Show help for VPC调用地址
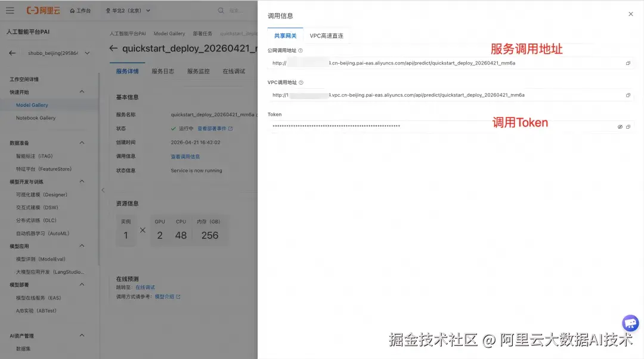 (301, 82)
